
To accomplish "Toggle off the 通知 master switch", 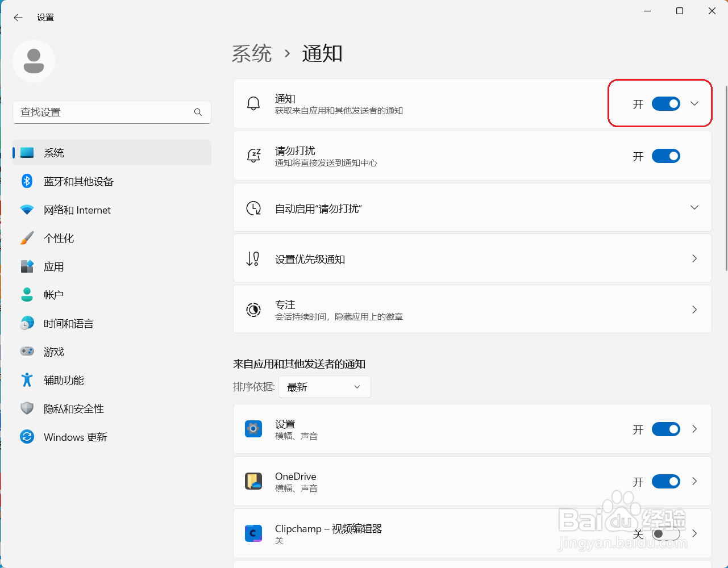I will pos(665,103).
